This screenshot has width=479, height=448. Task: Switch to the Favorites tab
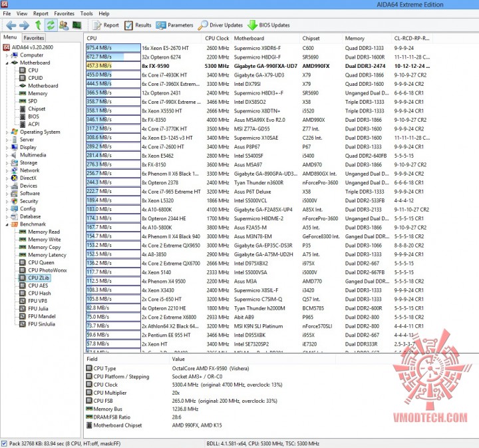coord(34,38)
